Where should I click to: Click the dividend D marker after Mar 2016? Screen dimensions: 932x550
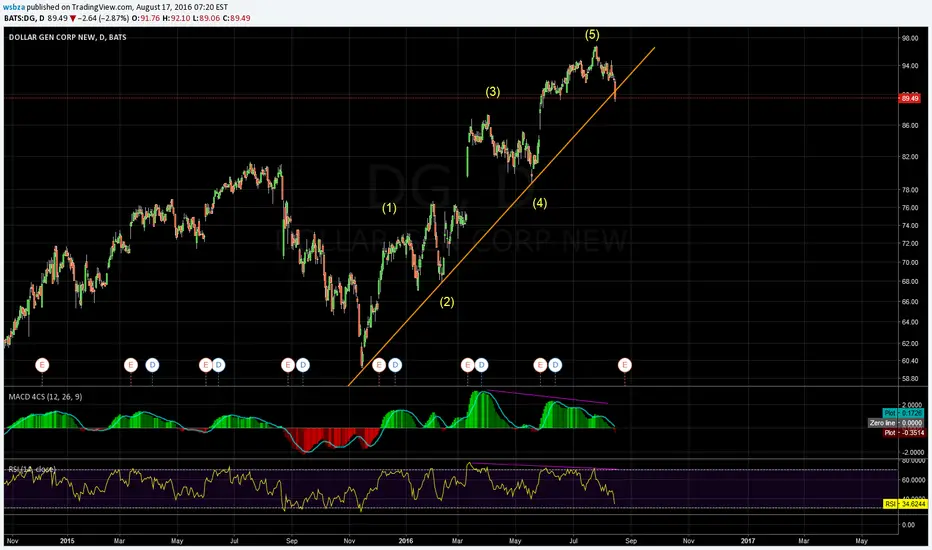481,365
